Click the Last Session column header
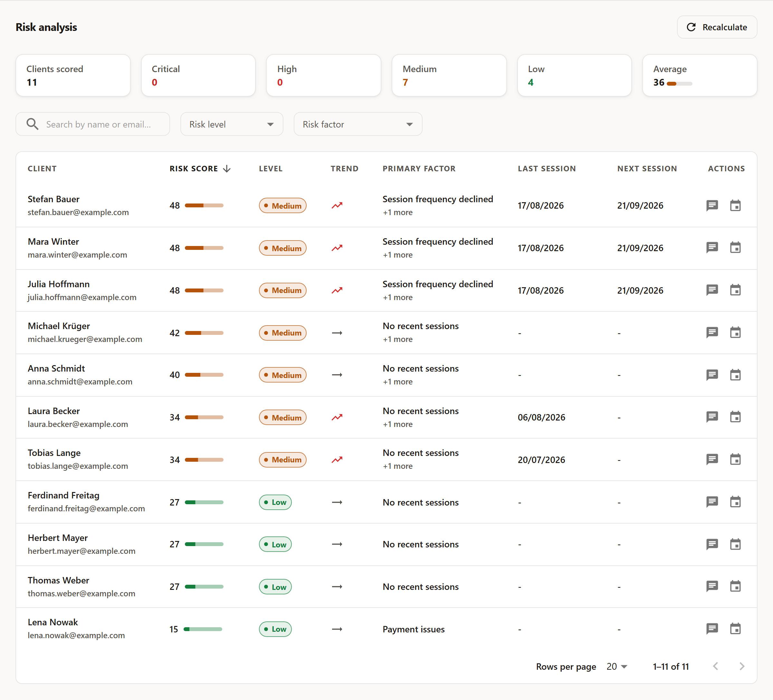 pos(547,169)
